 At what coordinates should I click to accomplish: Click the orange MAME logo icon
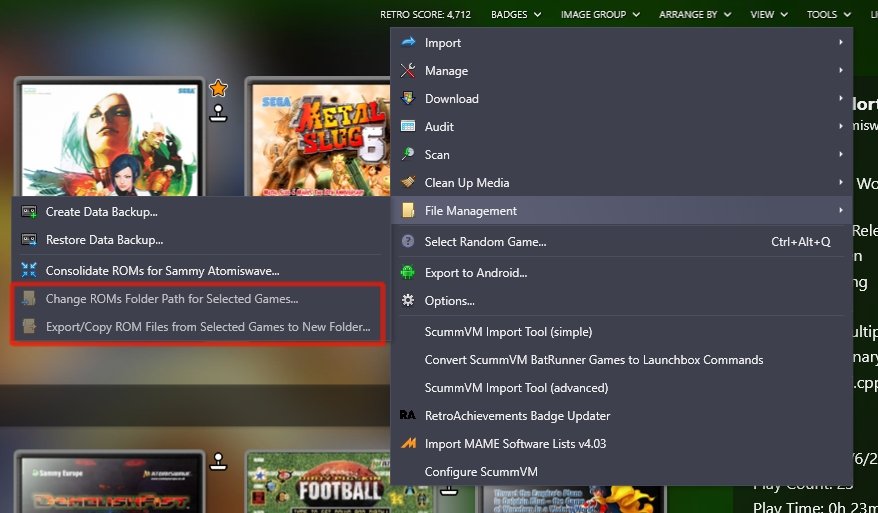(408, 443)
